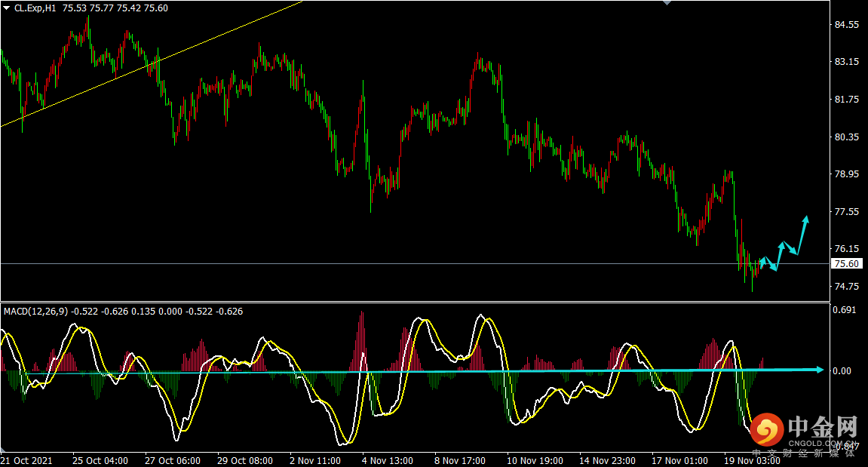Click the 0.691 MACD scale value
868x467 pixels.
[843, 310]
